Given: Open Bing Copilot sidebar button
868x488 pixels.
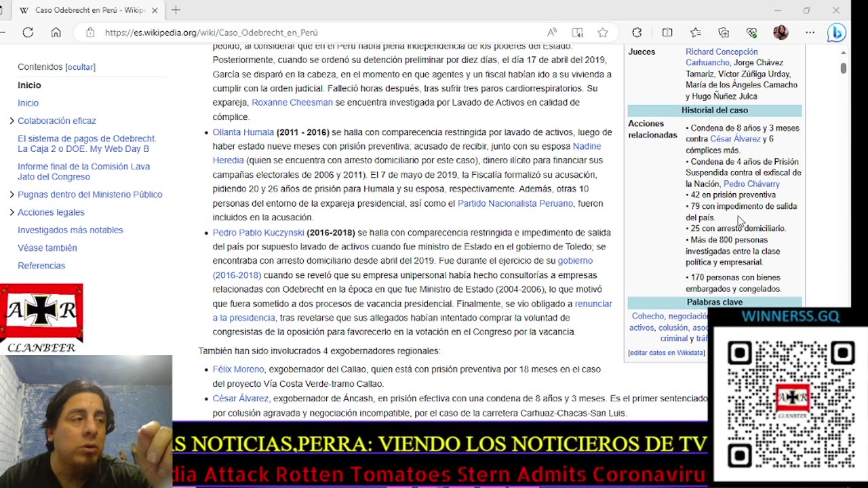Looking at the screenshot, I should click(x=837, y=32).
